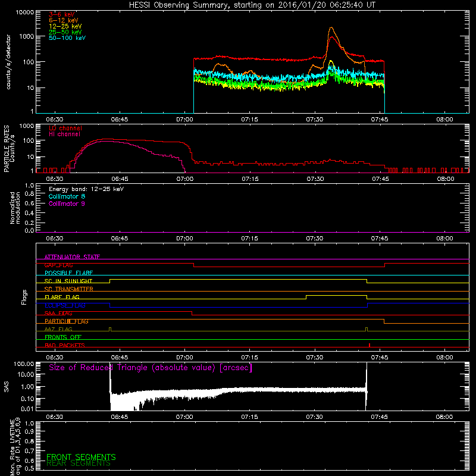Select the 'FRONT SEGMENTS' legend label
This screenshot has height=476, width=476.
point(81,457)
